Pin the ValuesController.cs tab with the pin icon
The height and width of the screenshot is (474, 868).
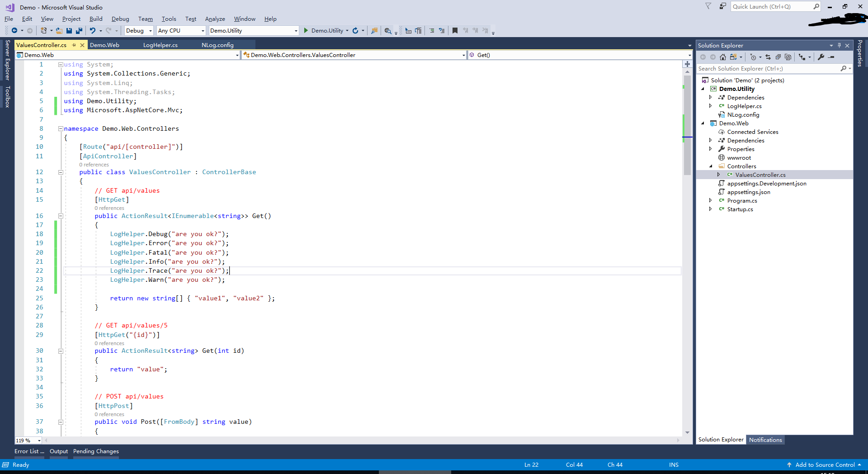(x=74, y=45)
